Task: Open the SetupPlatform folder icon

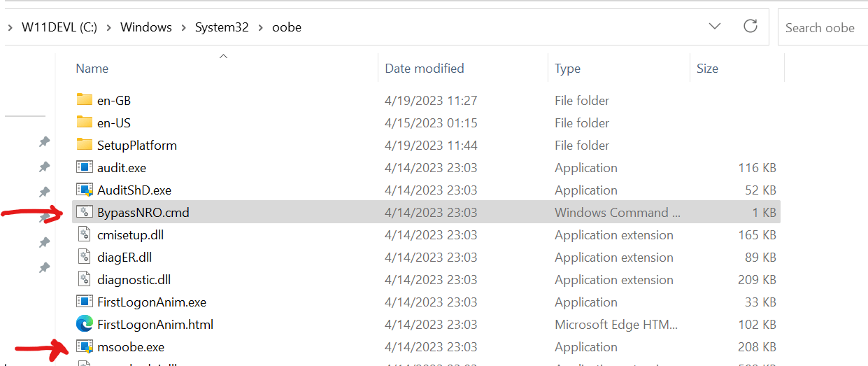Action: [85, 145]
